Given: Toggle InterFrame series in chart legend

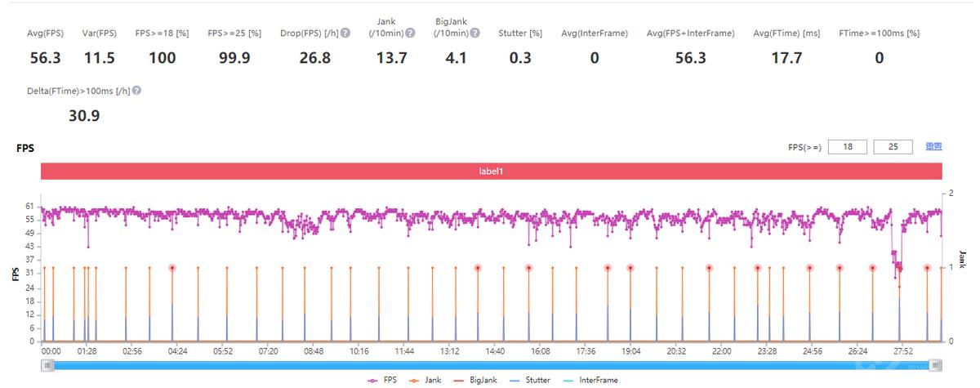Looking at the screenshot, I should 590,380.
